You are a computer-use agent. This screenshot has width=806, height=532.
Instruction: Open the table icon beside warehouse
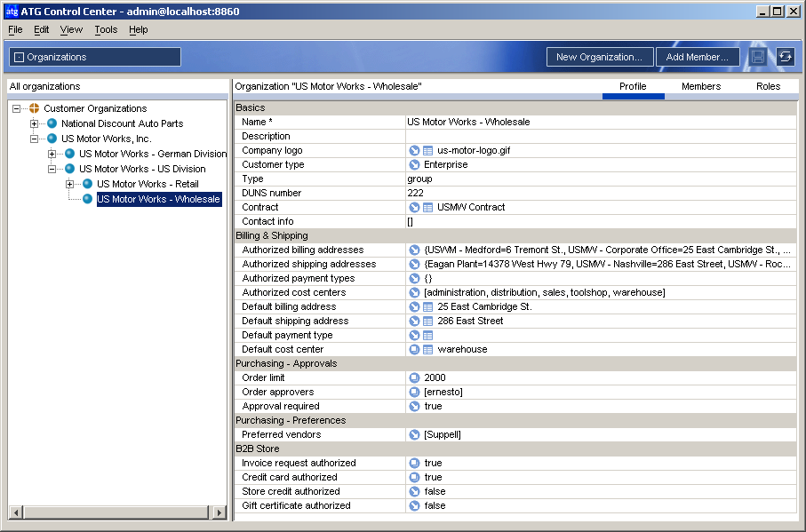(427, 350)
